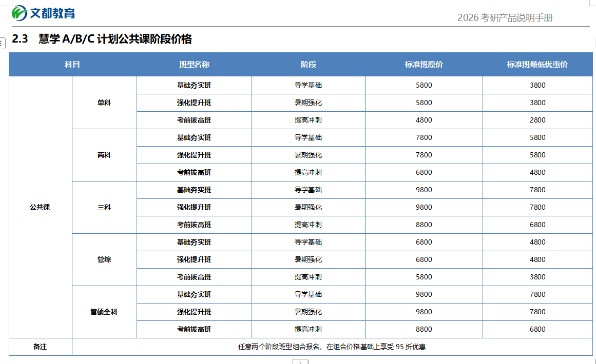Click the 管综 category cell
The image size is (596, 364).
tap(104, 259)
